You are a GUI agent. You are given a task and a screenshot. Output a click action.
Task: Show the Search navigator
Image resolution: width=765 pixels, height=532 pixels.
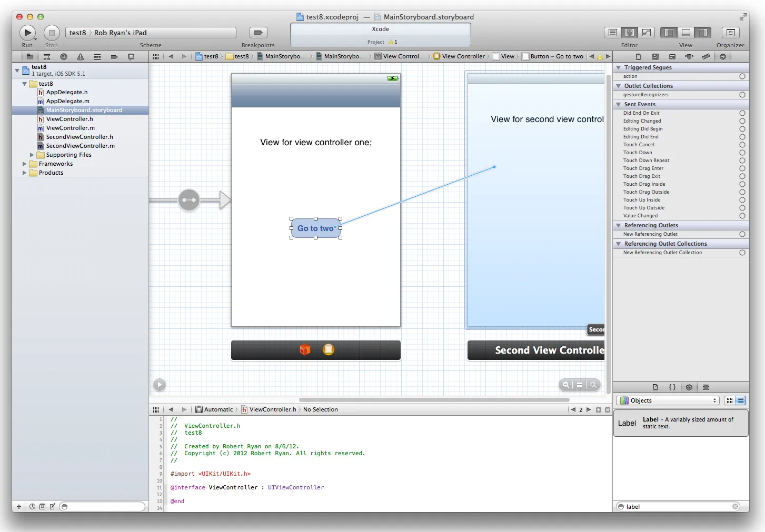click(x=64, y=57)
